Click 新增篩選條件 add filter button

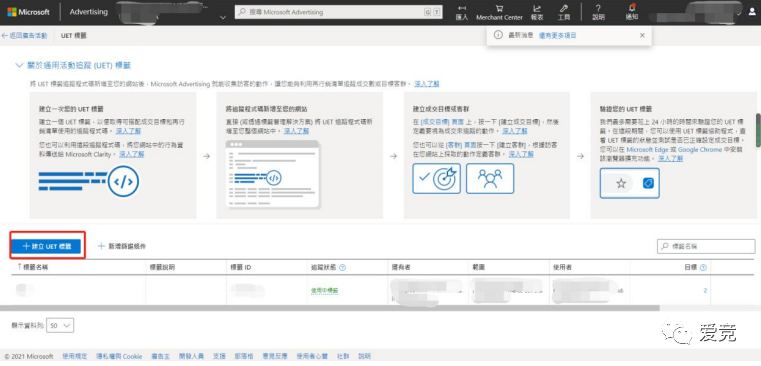(121, 246)
